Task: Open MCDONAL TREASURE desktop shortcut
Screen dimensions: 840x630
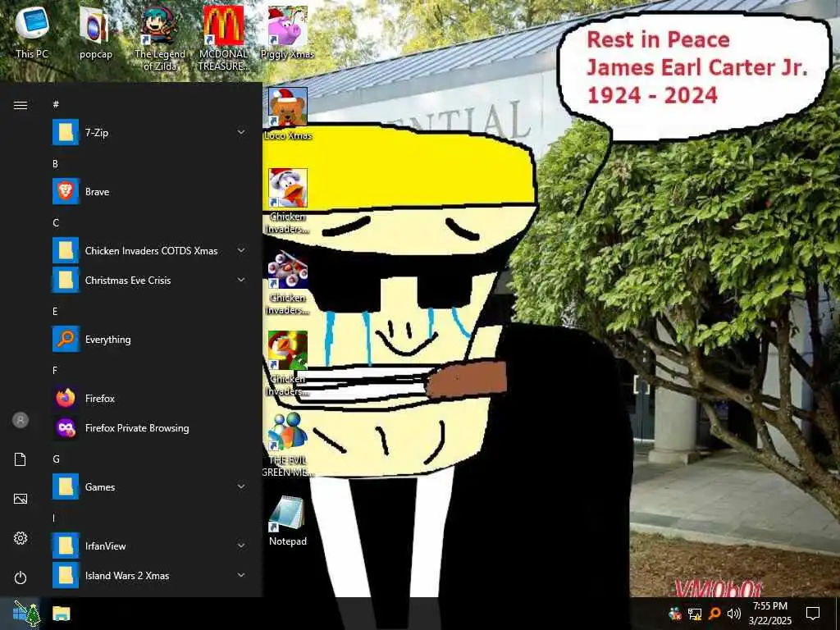Action: point(223,38)
